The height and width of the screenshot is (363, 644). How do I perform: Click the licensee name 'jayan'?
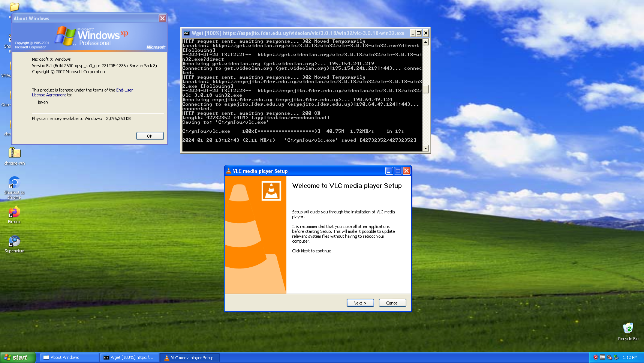pyautogui.click(x=43, y=102)
